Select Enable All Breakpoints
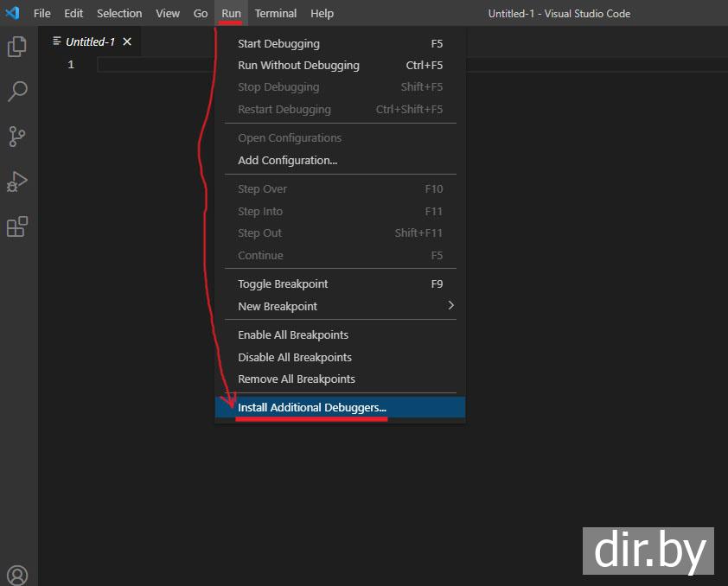The height and width of the screenshot is (586, 728). click(293, 334)
